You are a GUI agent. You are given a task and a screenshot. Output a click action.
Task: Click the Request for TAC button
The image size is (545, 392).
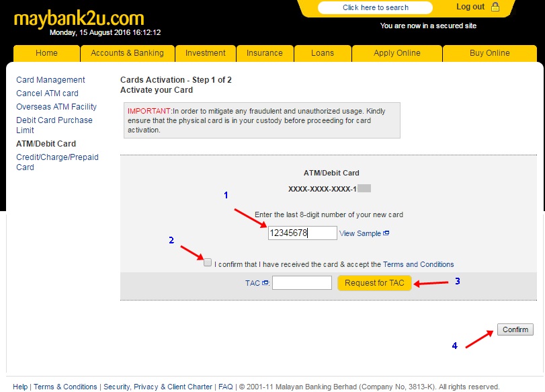[x=374, y=283]
